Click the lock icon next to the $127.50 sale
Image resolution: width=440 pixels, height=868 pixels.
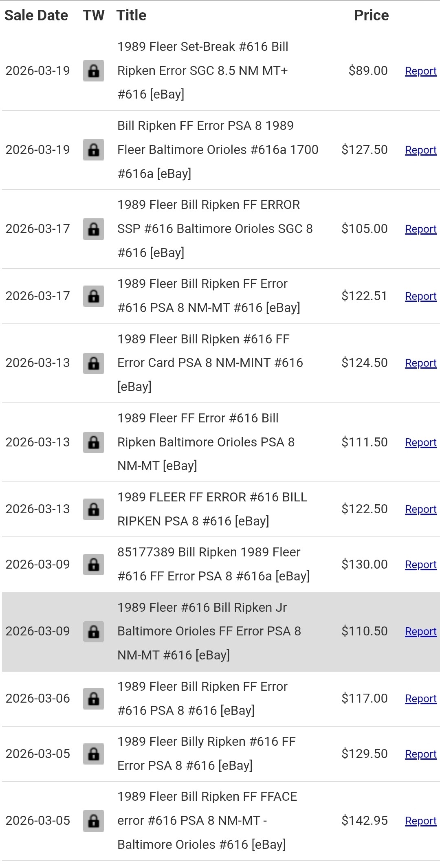(94, 150)
